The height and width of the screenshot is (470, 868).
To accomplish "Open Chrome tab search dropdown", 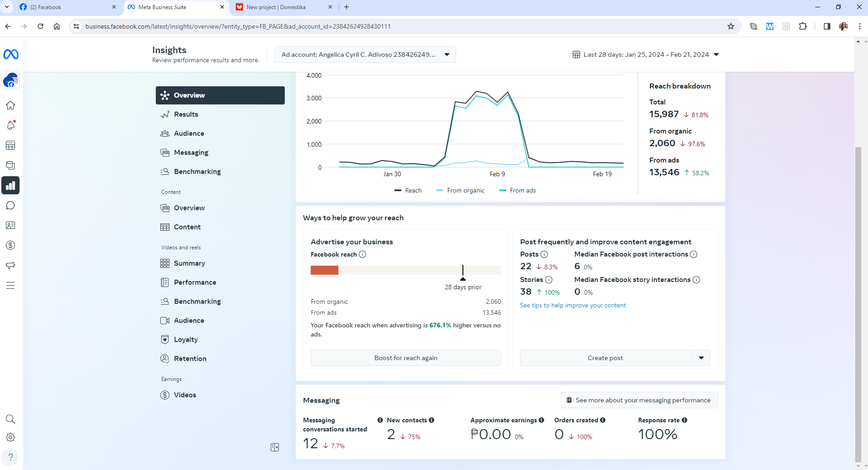I will click(x=7, y=7).
